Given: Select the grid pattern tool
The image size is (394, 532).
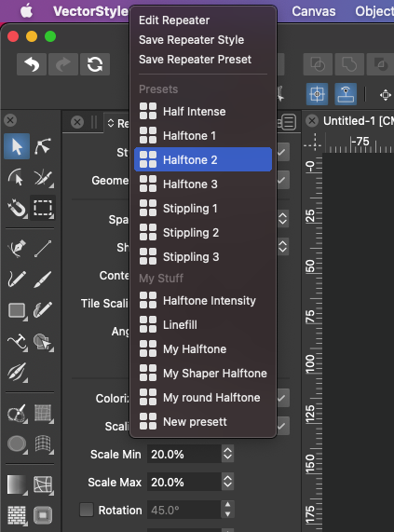Looking at the screenshot, I should pos(43,413).
